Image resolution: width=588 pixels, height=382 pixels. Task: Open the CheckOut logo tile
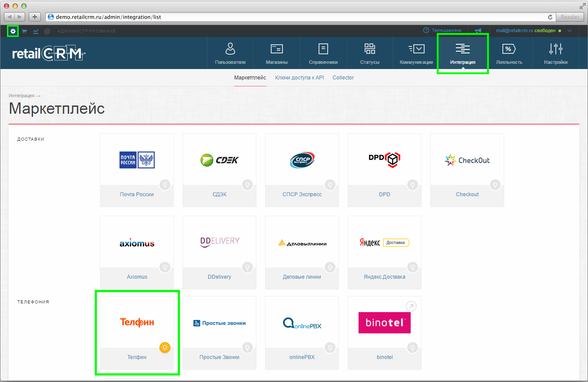[x=467, y=160]
